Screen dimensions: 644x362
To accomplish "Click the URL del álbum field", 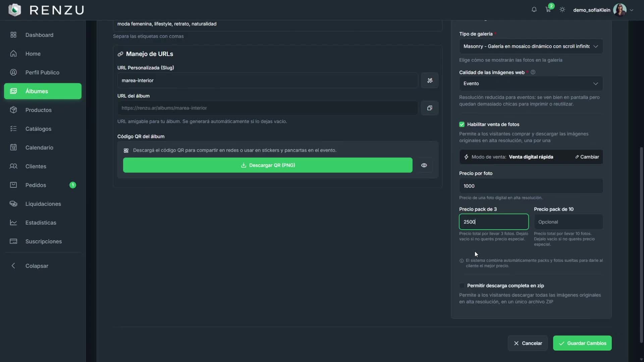I will (268, 108).
